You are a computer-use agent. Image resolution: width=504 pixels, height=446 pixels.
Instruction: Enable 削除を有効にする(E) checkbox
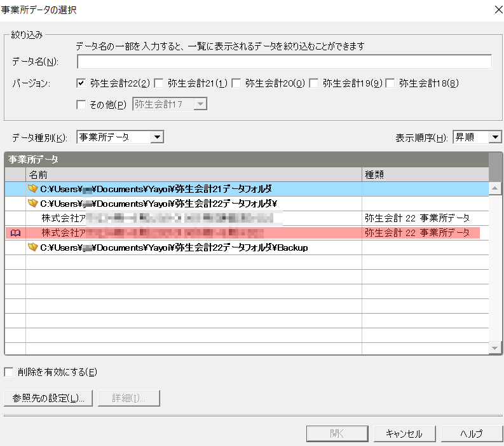[x=9, y=372]
